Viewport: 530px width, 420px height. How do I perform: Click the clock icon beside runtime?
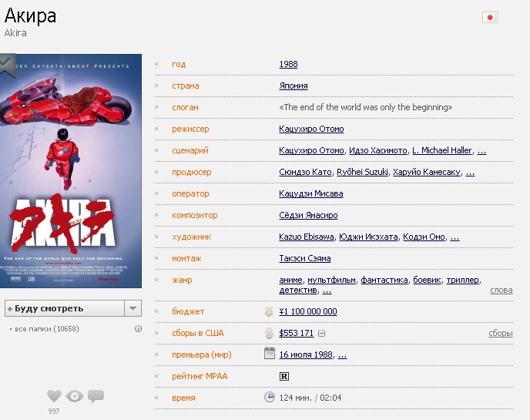pos(269,398)
